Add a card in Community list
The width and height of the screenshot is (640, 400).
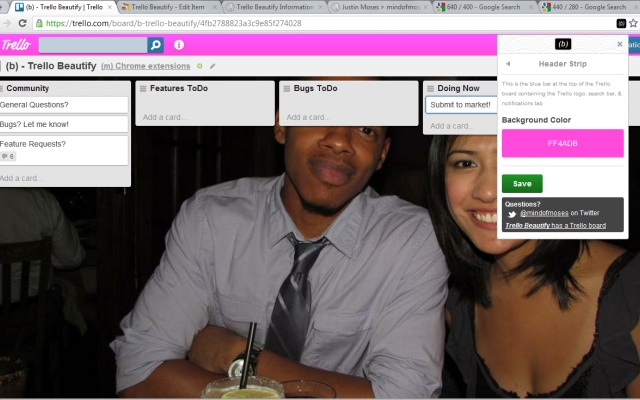tap(20, 178)
